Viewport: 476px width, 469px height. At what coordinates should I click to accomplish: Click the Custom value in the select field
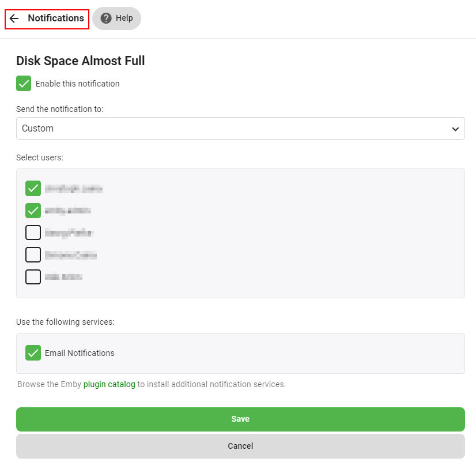pyautogui.click(x=38, y=129)
